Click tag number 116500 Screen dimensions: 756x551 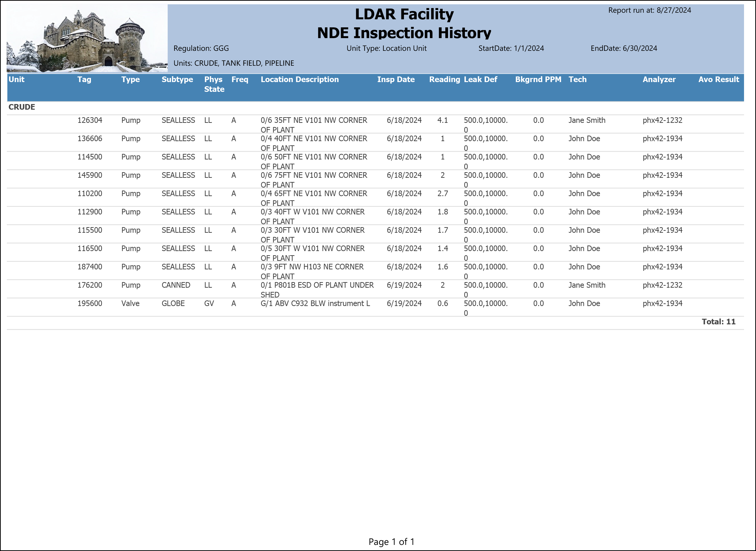pyautogui.click(x=90, y=249)
